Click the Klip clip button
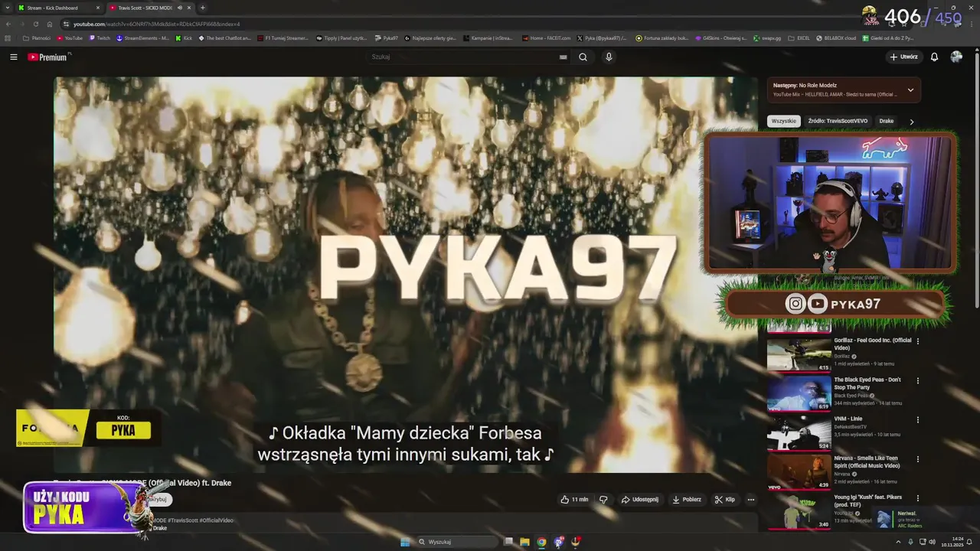The width and height of the screenshot is (980, 551). pyautogui.click(x=725, y=500)
